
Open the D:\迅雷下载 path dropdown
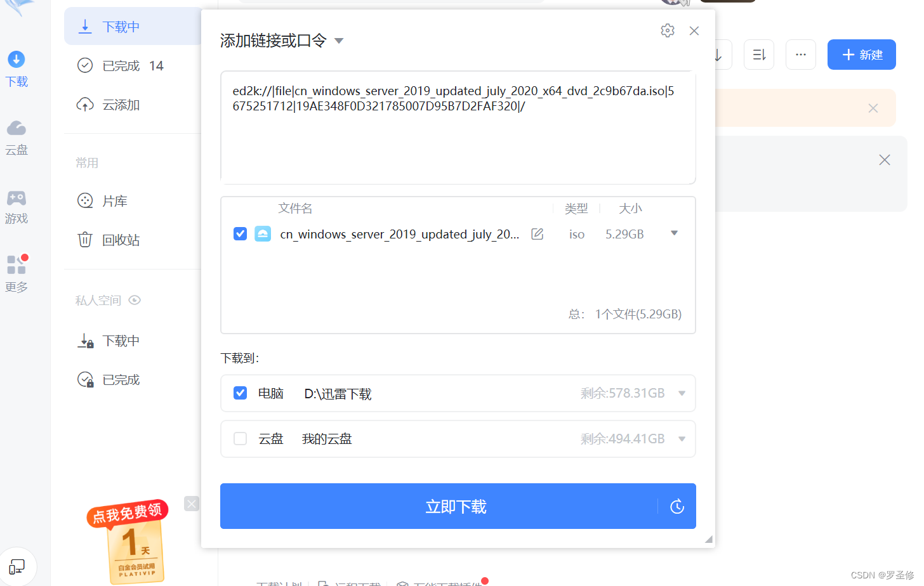682,393
